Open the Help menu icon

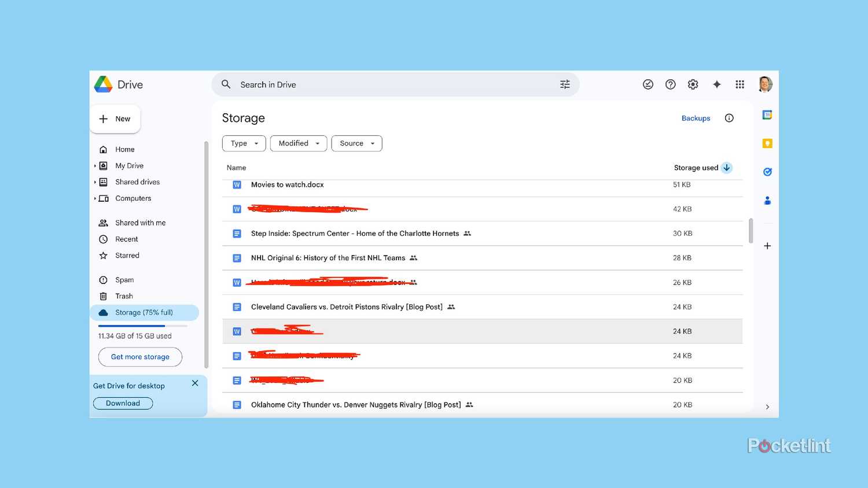(670, 84)
